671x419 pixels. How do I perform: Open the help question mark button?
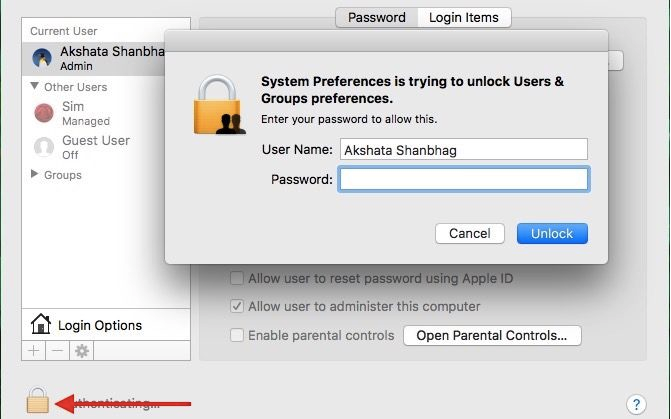click(x=636, y=404)
